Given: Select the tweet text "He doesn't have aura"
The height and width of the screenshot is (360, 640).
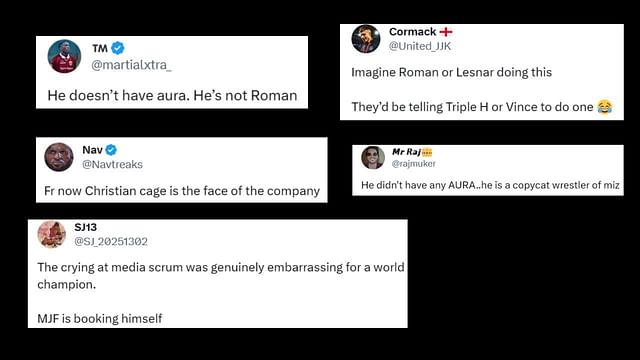Looking at the screenshot, I should (118, 96).
